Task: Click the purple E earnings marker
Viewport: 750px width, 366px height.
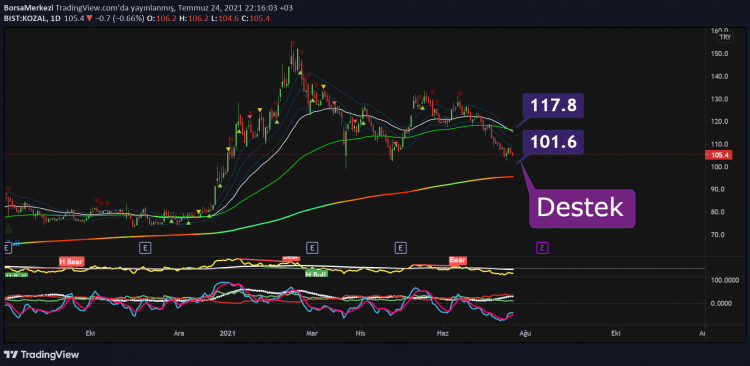Action: tap(542, 247)
